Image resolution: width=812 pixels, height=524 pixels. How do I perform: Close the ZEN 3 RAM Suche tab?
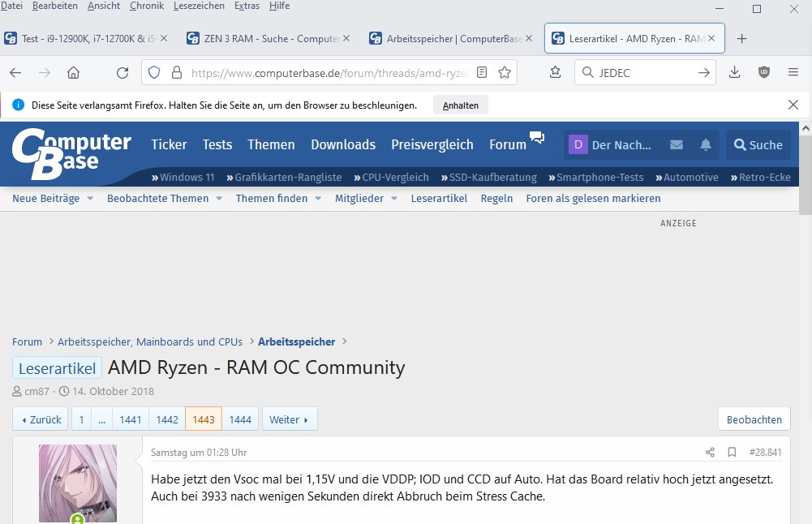(346, 38)
